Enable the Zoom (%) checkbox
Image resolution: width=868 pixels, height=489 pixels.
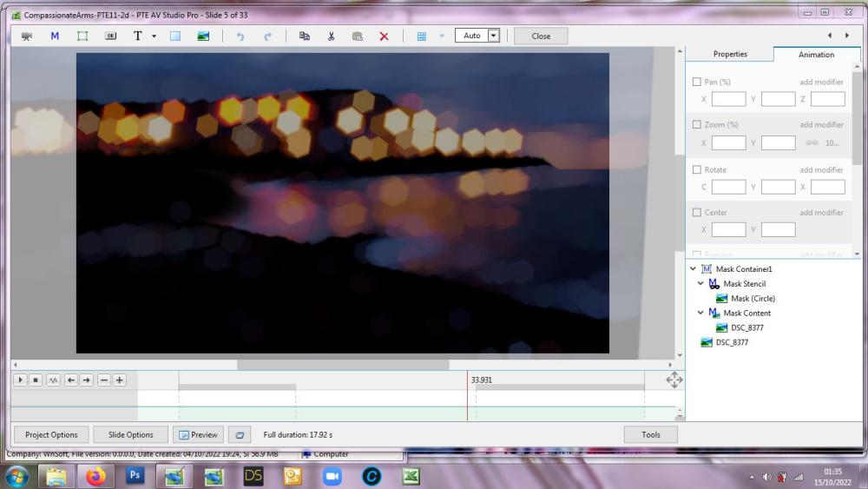pyautogui.click(x=697, y=125)
